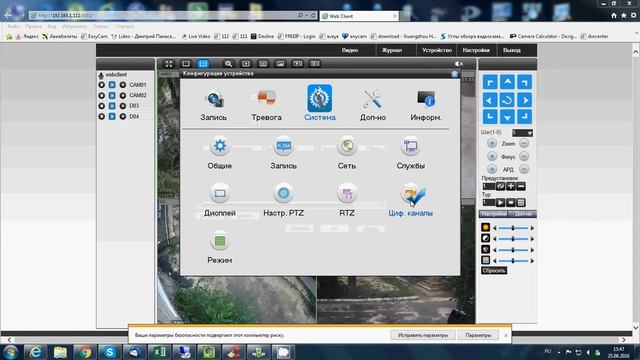Move PTZ camera down-left diagonal
Screen dimensions: 640x360
click(x=490, y=117)
